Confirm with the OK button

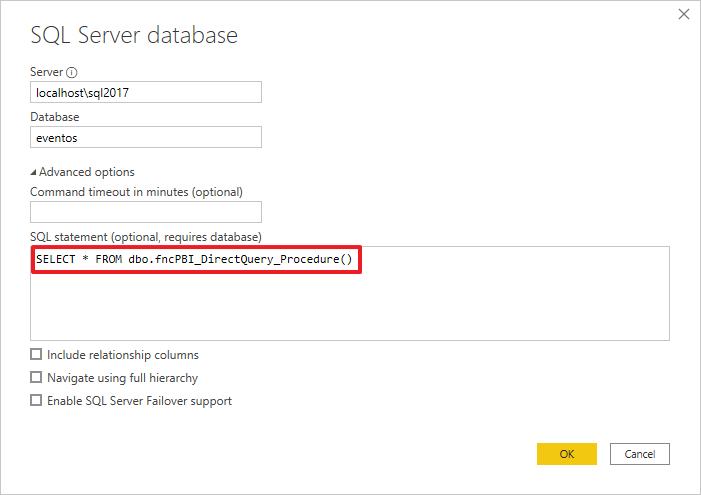pyautogui.click(x=566, y=454)
